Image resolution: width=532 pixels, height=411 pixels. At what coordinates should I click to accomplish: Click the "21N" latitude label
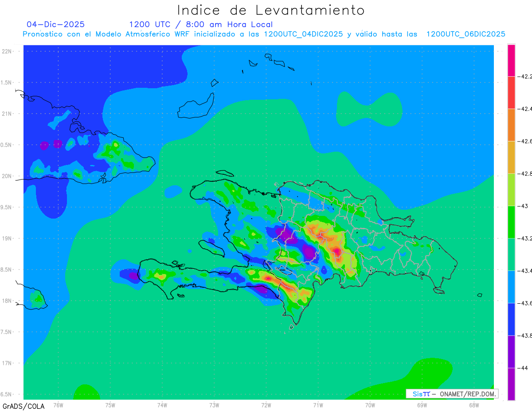(x=8, y=114)
